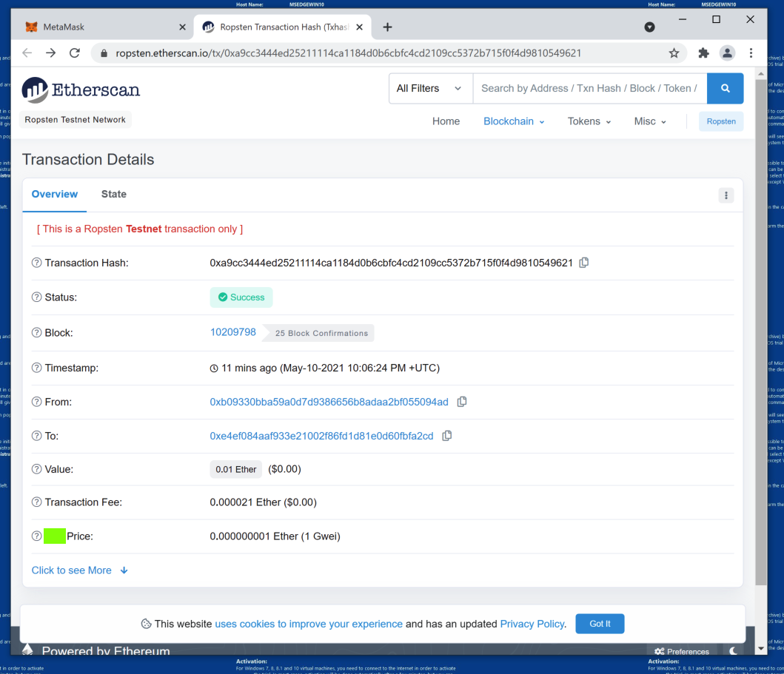
Task: Expand Click to see More
Action: coord(80,570)
